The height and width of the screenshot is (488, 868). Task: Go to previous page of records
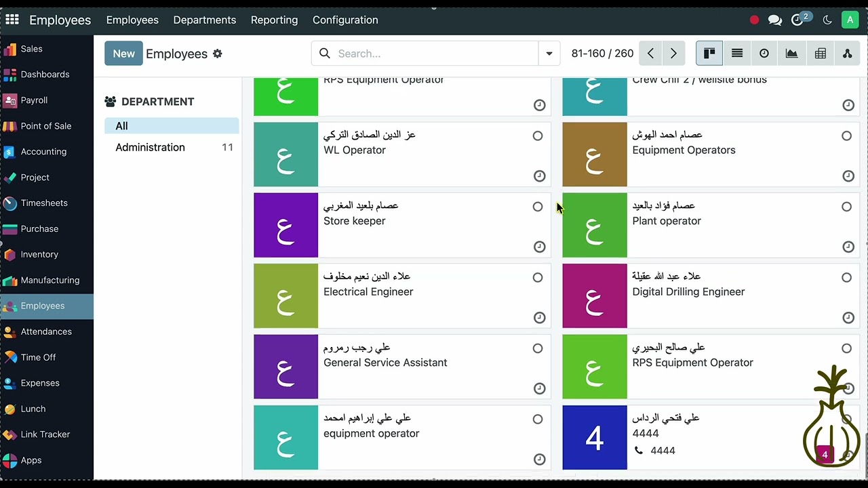(650, 54)
